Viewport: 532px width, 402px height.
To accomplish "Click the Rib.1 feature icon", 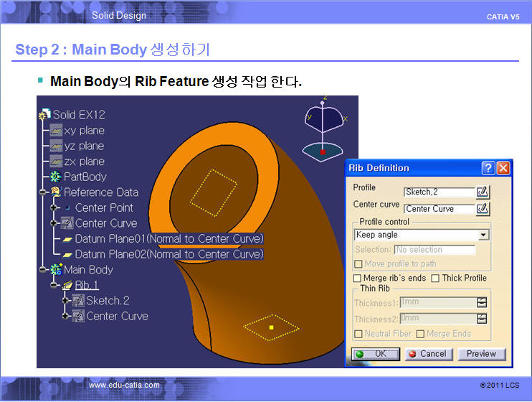I will [67, 285].
